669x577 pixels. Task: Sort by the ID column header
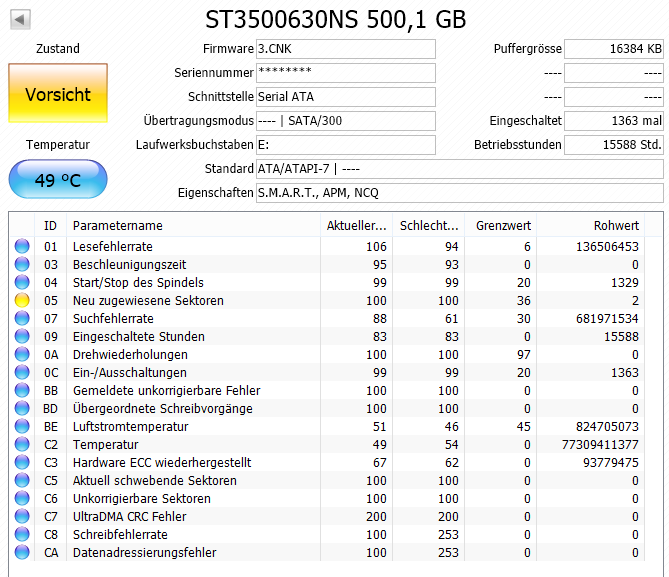pos(50,225)
